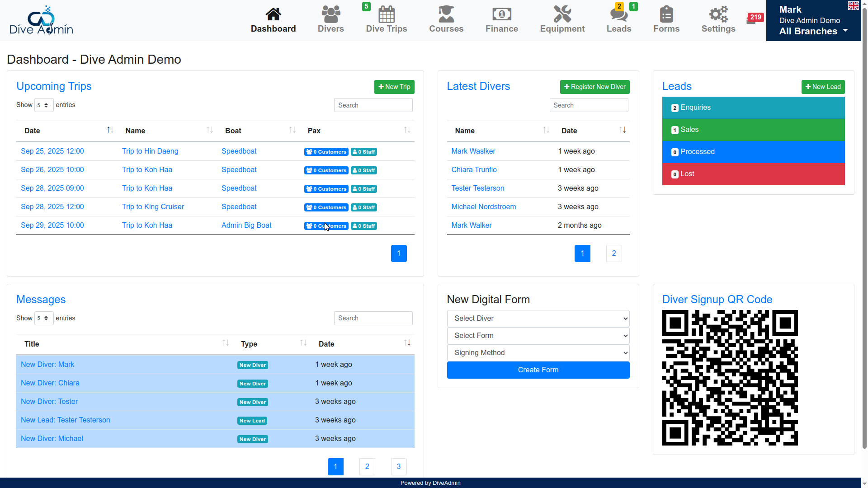This screenshot has width=868, height=488.
Task: Click the green Sales leads bar
Action: click(x=753, y=130)
